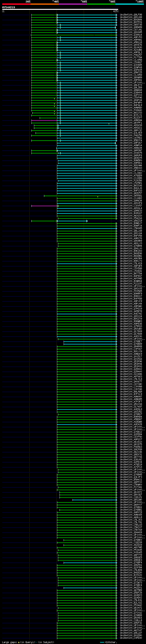Select label UniRef100_A2XUB6
The width and height of the screenshot is (146, 644).
pyautogui.click(x=131, y=50)
